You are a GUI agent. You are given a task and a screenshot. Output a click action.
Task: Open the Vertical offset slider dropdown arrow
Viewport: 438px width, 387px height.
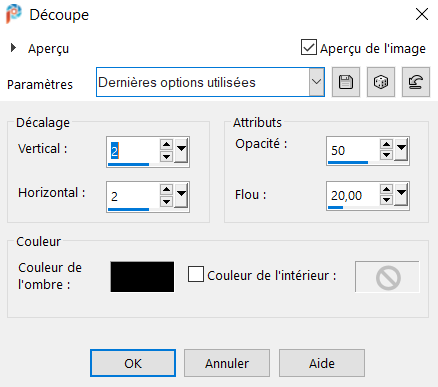(x=181, y=150)
